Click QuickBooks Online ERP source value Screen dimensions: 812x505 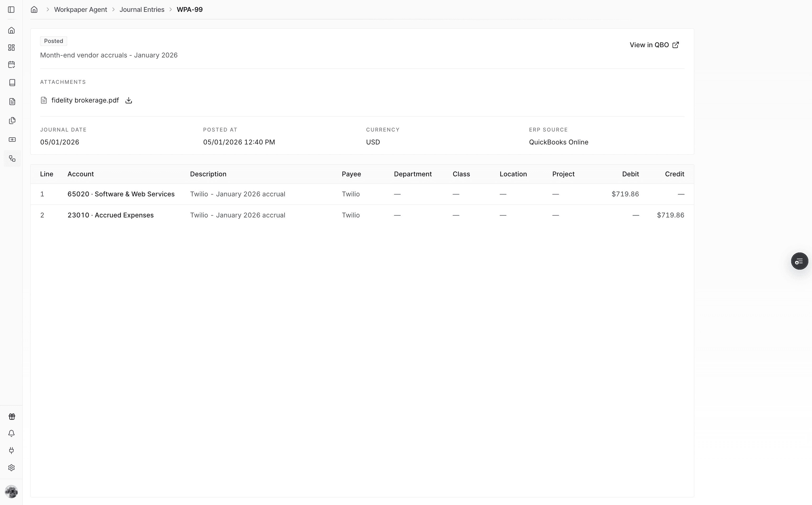[x=559, y=142]
